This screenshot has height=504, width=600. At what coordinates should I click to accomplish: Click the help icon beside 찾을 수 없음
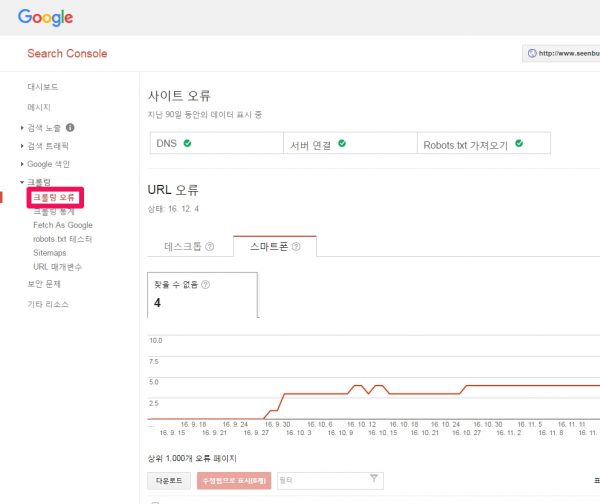pos(205,284)
